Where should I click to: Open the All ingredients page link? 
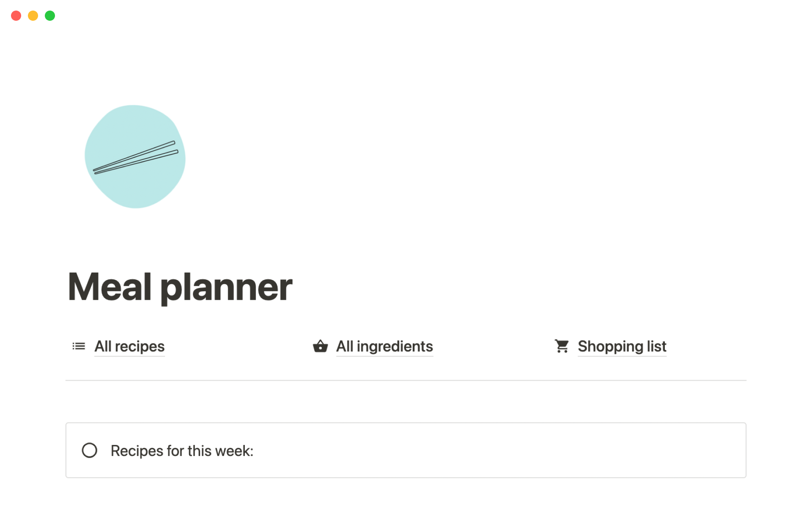[384, 346]
